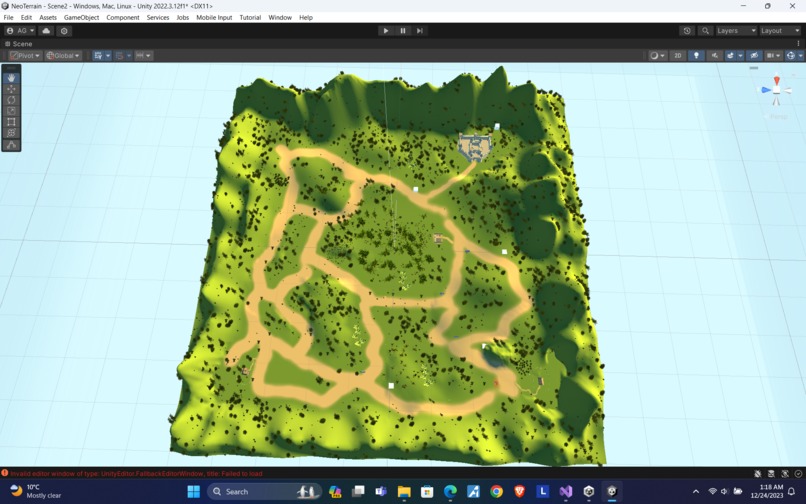Open the scene camera settings dropdown
The image size is (806, 504).
click(773, 56)
